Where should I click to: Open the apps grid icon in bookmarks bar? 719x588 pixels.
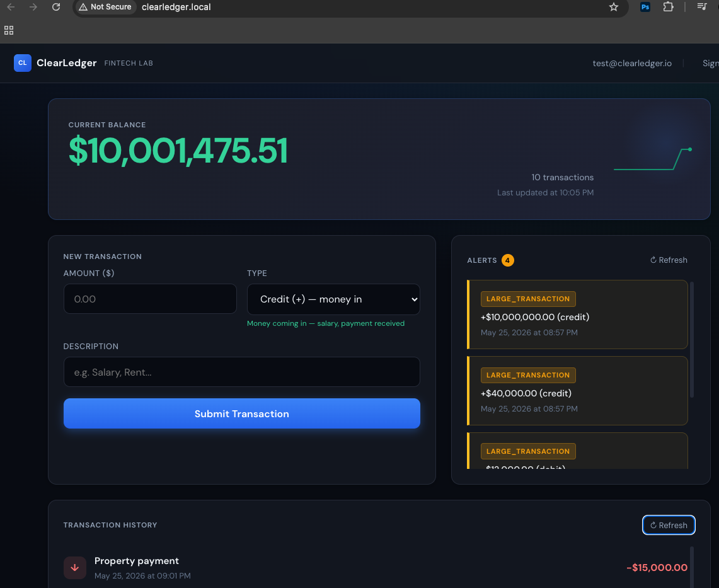tap(9, 30)
